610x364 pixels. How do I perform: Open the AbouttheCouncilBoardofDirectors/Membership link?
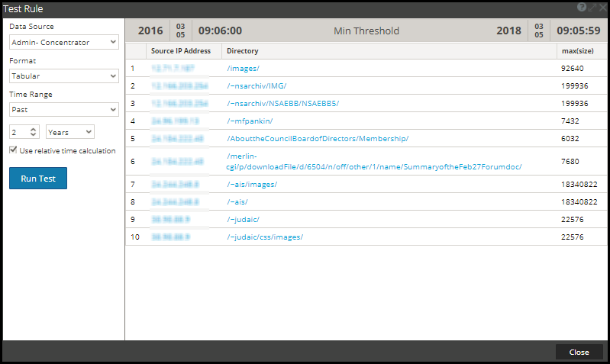[318, 138]
